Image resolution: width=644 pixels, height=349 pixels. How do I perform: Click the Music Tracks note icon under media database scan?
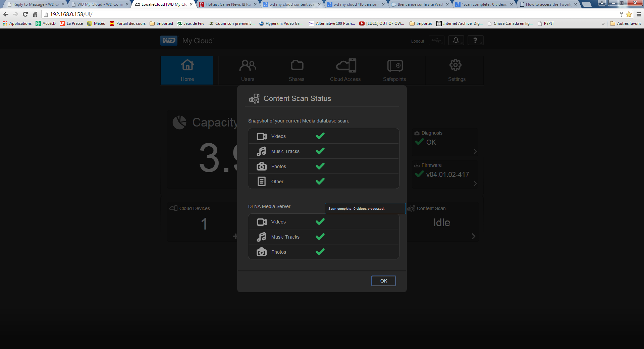pyautogui.click(x=261, y=151)
